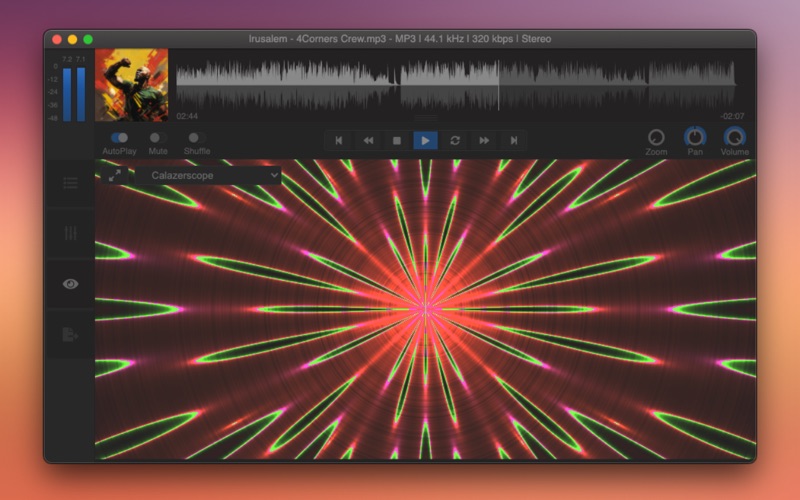Toggle the visualizer eye icon
The width and height of the screenshot is (800, 500).
point(70,284)
